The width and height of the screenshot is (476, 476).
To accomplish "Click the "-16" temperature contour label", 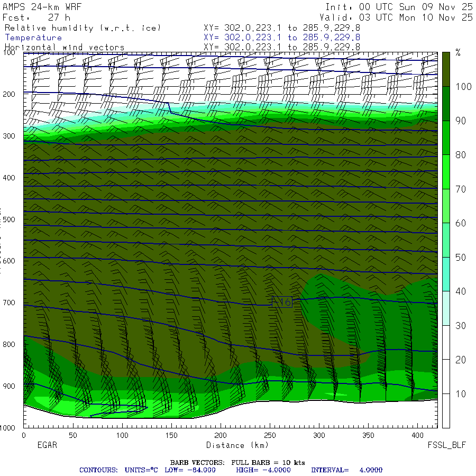I will (x=282, y=302).
